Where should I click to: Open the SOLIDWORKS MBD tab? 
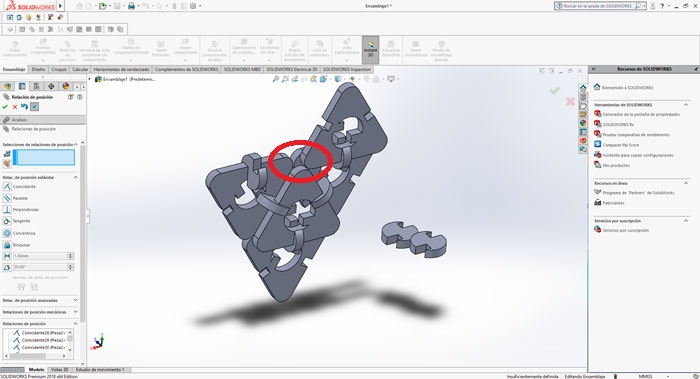[x=242, y=70]
